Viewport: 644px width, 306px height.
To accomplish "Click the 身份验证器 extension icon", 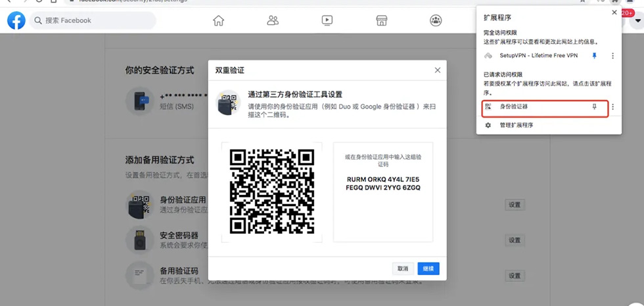I will [488, 106].
